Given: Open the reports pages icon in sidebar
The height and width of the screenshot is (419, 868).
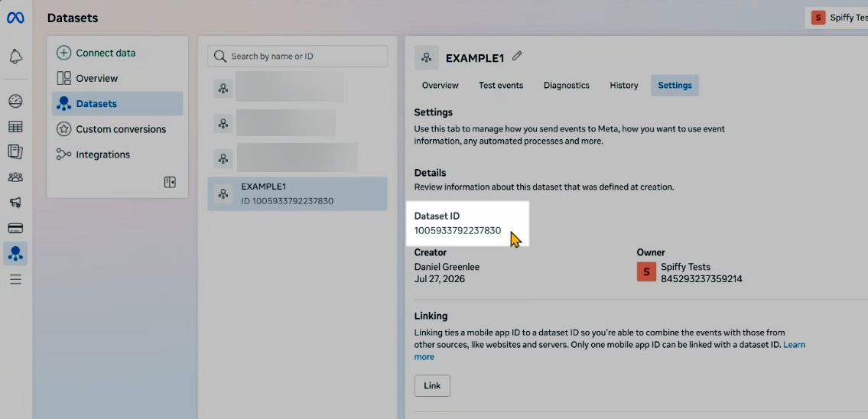Looking at the screenshot, I should [x=15, y=151].
